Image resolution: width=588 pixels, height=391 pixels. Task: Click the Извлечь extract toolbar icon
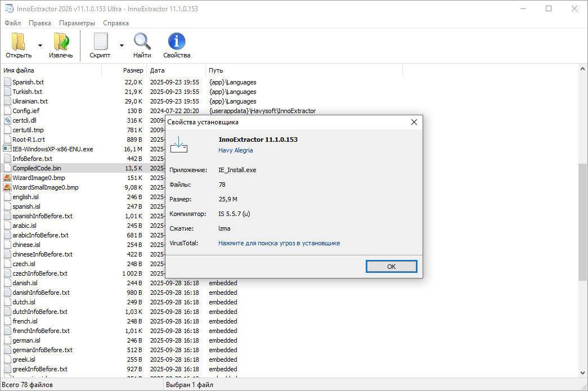(61, 42)
